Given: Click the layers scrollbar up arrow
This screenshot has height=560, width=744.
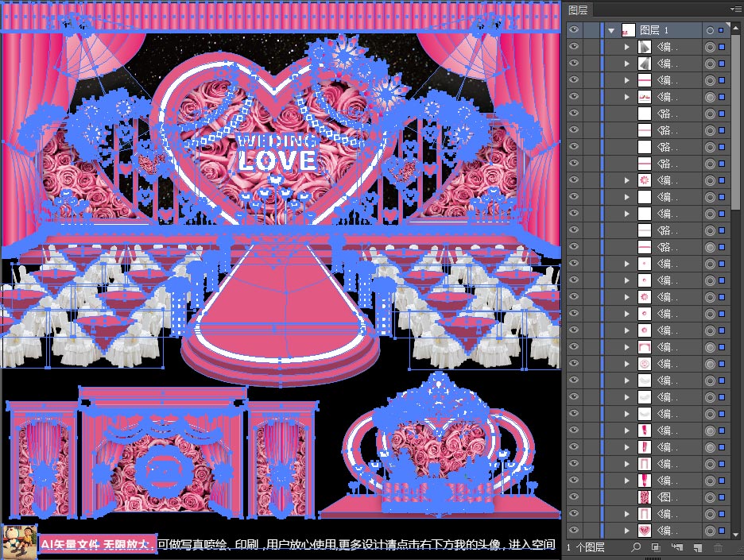Looking at the screenshot, I should click(735, 29).
